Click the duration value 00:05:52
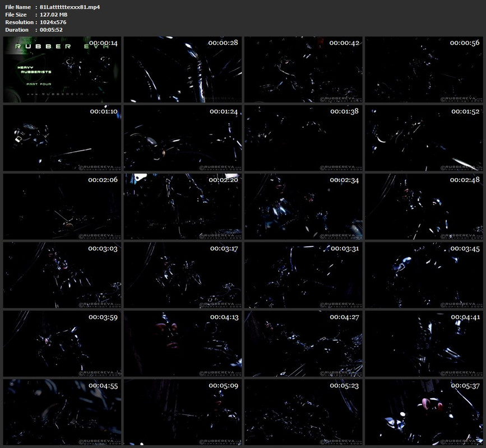486x448 pixels. (x=51, y=30)
